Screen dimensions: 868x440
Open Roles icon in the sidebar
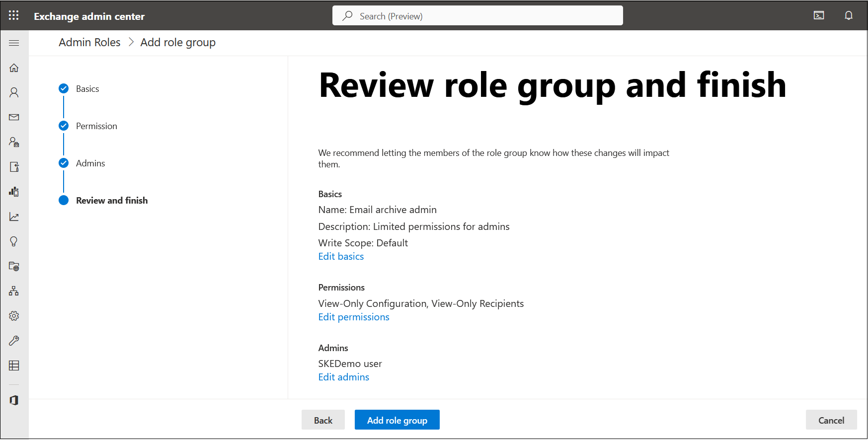pos(14,143)
